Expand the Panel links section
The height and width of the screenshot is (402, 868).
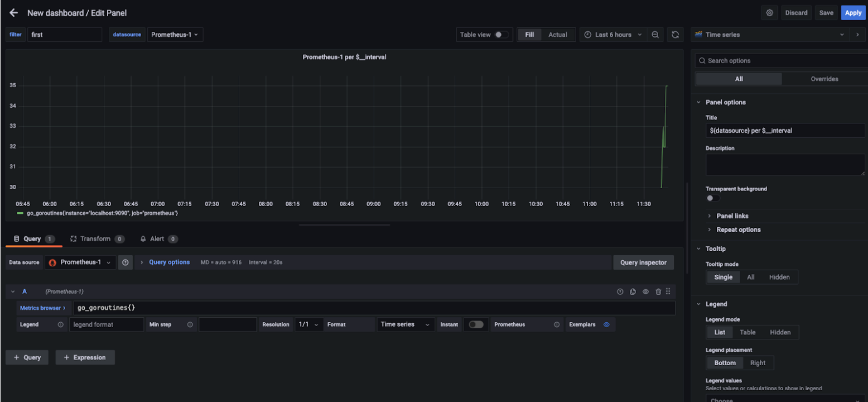coord(732,216)
